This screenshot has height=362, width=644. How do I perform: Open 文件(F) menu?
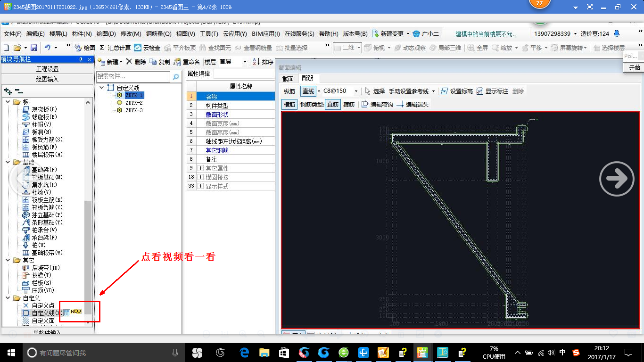[13, 33]
